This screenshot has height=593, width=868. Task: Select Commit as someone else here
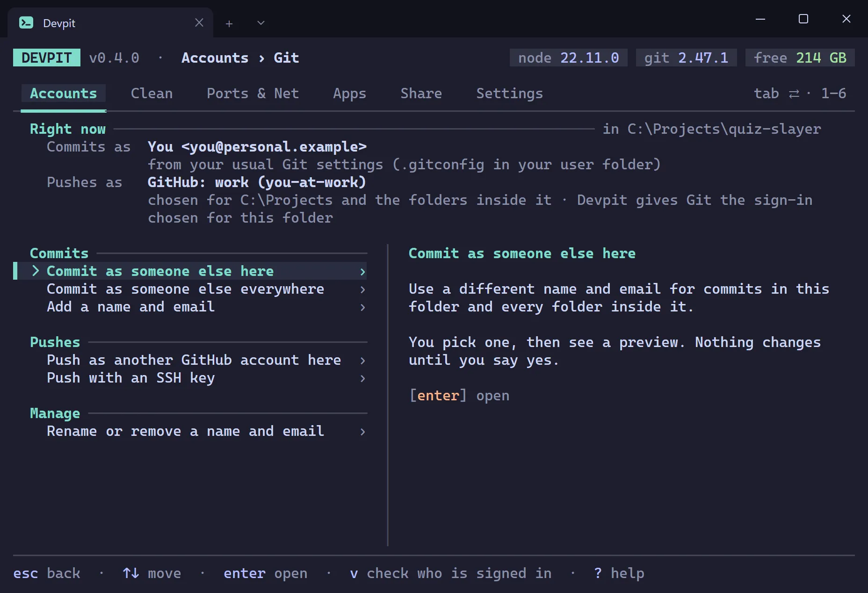pyautogui.click(x=190, y=271)
